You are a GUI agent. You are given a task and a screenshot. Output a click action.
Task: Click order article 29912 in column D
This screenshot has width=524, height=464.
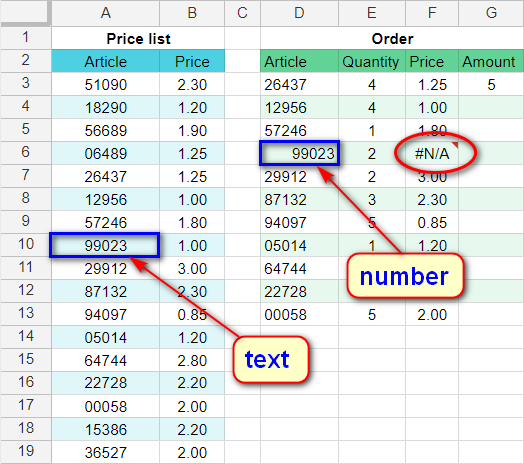[299, 177]
